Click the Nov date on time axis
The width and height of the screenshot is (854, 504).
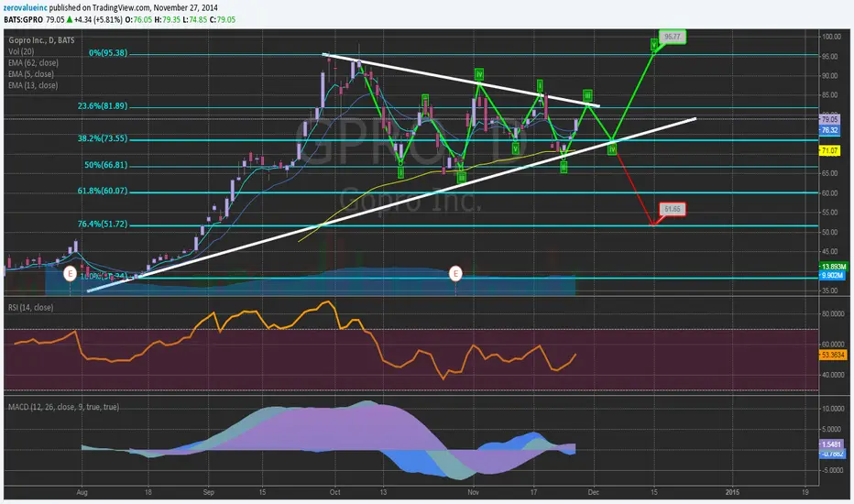coord(474,492)
